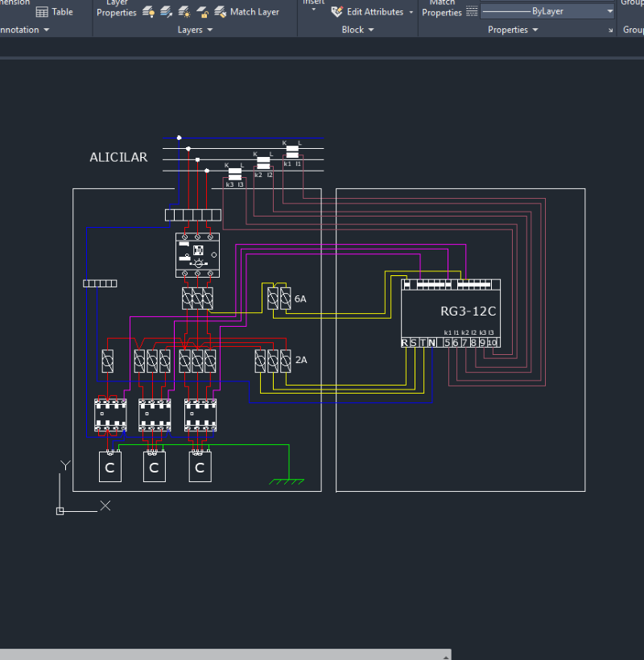Click the Match Properties button
Image resolution: width=644 pixels, height=660 pixels.
[x=442, y=9]
